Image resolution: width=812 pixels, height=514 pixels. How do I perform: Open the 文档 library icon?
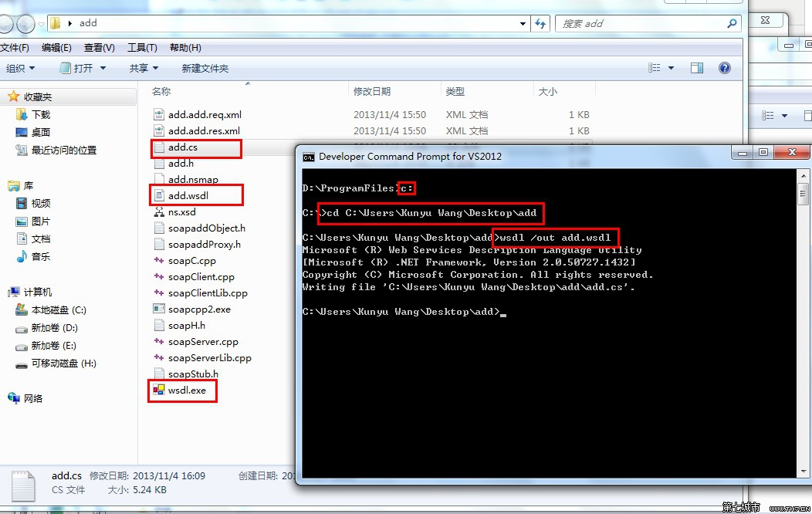point(22,238)
